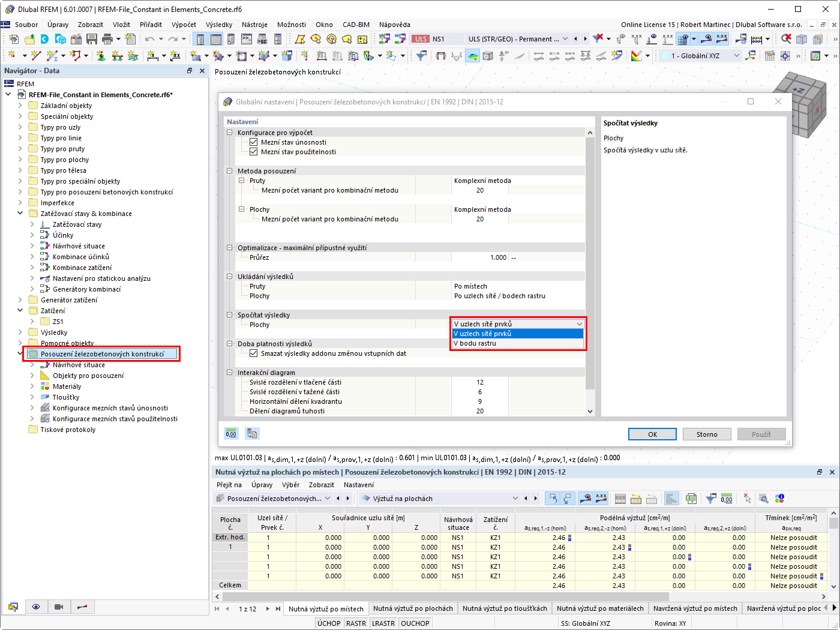Click OK in the global settings dialog

point(652,434)
